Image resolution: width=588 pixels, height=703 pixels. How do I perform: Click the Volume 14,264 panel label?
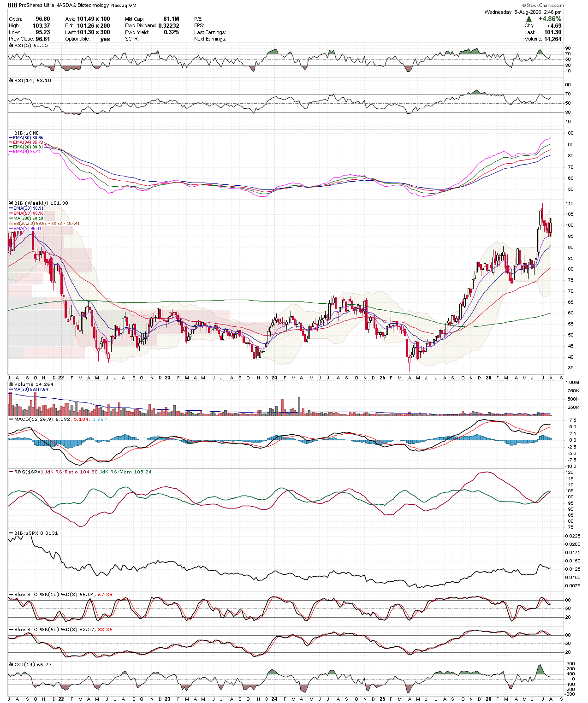pyautogui.click(x=33, y=384)
